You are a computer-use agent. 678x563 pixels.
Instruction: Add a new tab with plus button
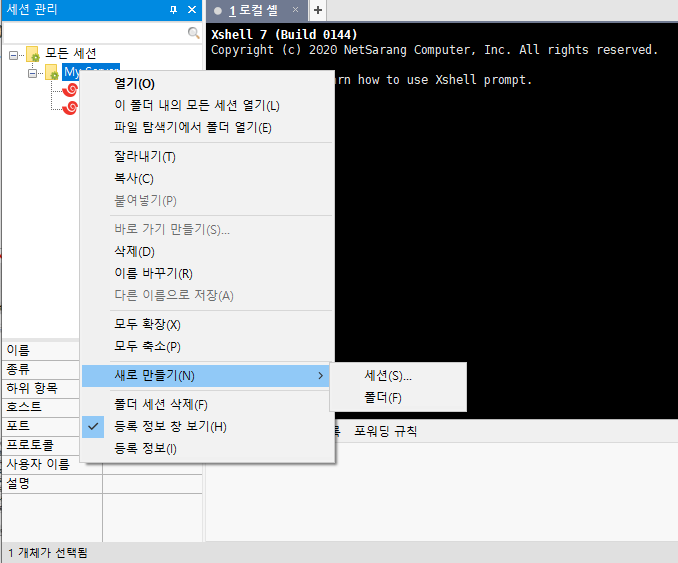pyautogui.click(x=318, y=10)
